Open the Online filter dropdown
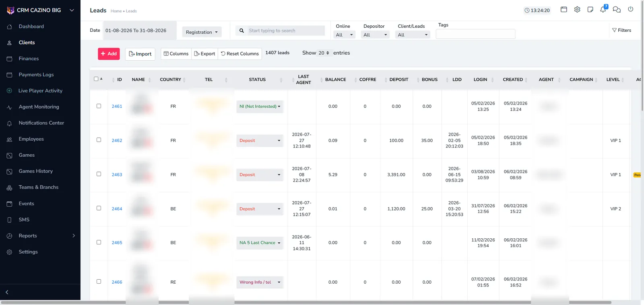 (345, 35)
